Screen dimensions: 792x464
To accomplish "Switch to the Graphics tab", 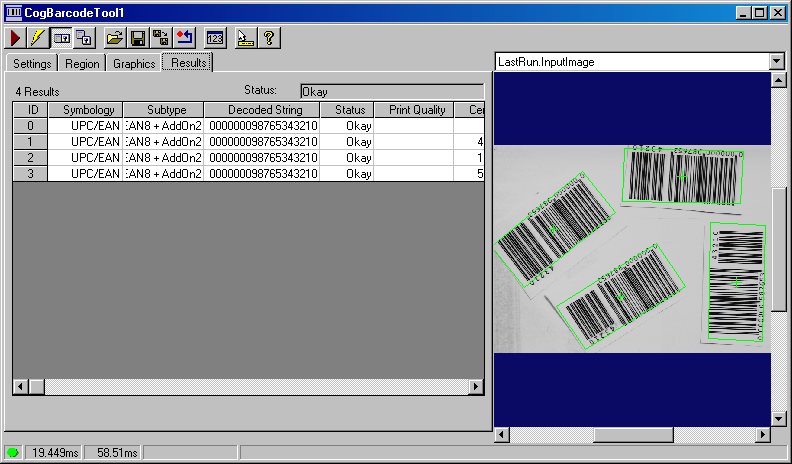I will pos(134,64).
